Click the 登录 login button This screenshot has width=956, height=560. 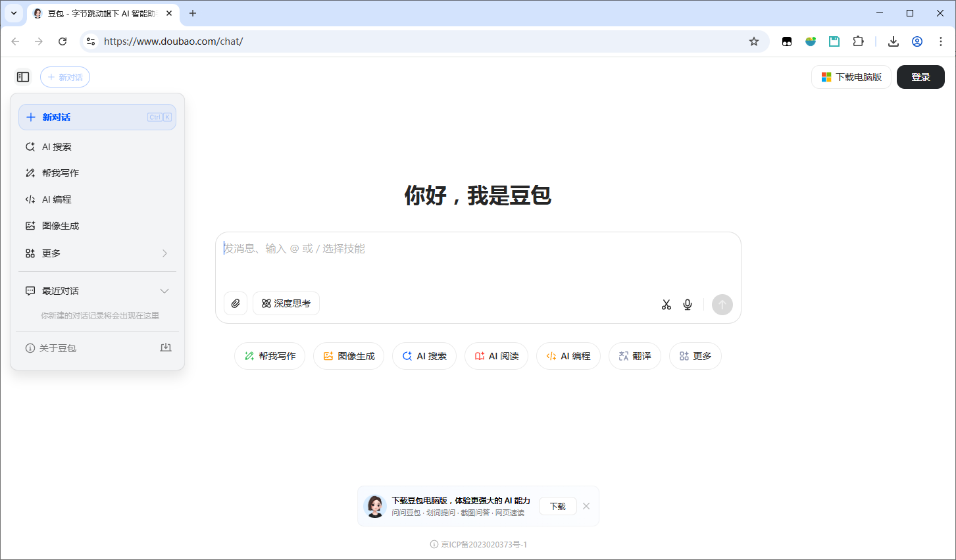pos(920,77)
